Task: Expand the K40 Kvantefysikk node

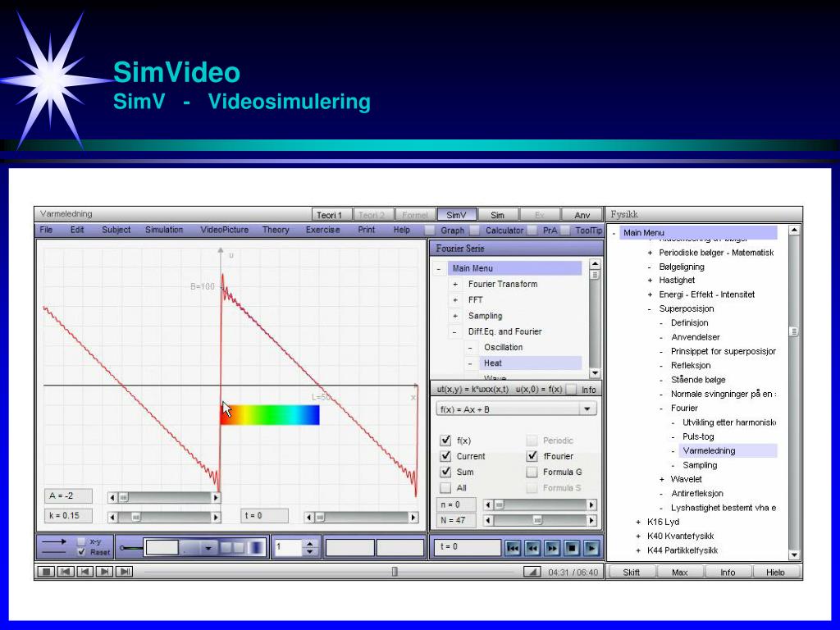Action: 638,536
